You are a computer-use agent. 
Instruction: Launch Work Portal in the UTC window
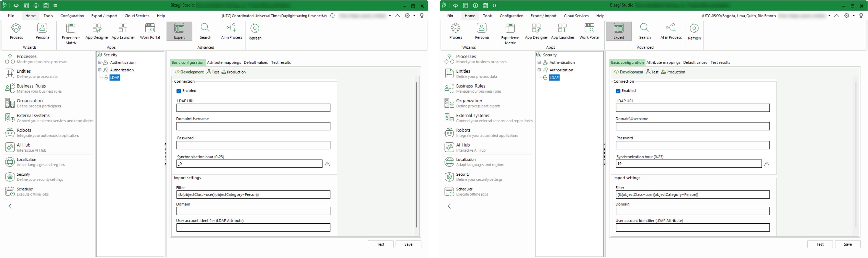click(x=150, y=31)
